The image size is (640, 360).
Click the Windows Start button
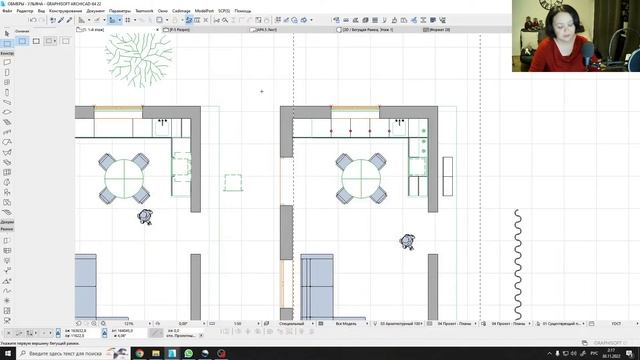click(x=7, y=353)
